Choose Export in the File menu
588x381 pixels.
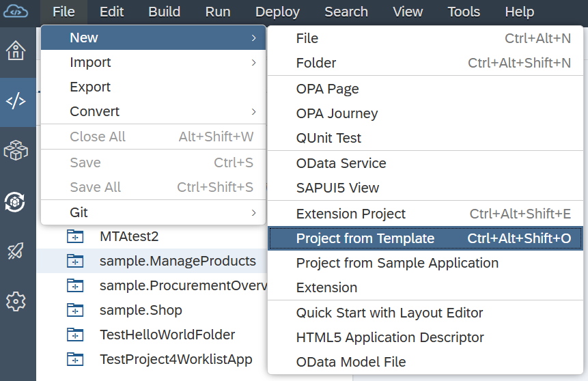(154, 87)
